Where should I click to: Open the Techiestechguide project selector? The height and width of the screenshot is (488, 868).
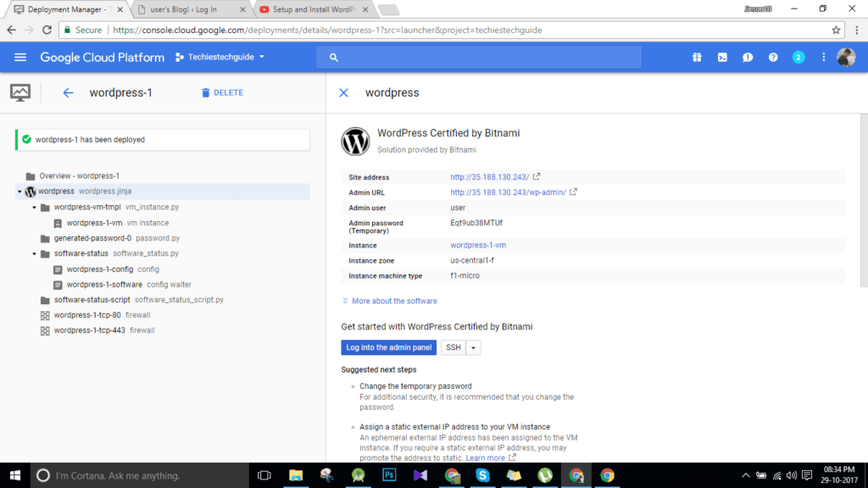pos(220,57)
